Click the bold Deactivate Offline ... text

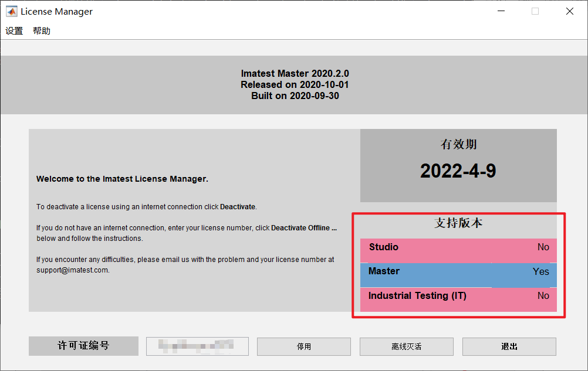[304, 227]
